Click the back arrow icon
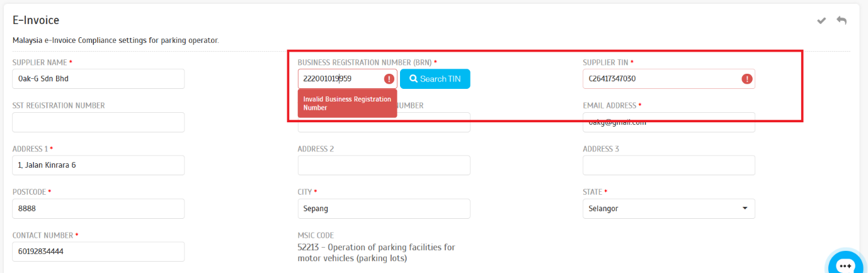This screenshot has width=868, height=273. pyautogui.click(x=842, y=21)
